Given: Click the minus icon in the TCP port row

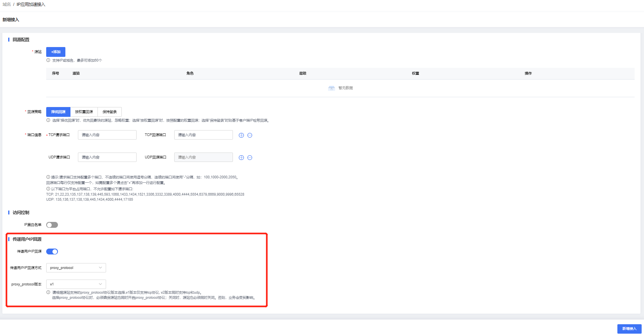Looking at the screenshot, I should click(x=250, y=135).
